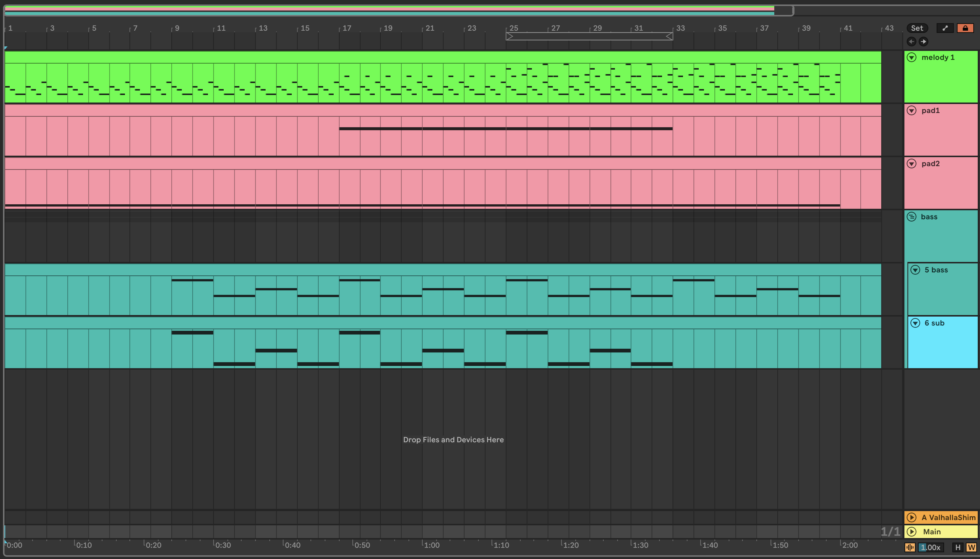Click bar 17 in the beat ruler
The image size is (980, 559).
346,28
